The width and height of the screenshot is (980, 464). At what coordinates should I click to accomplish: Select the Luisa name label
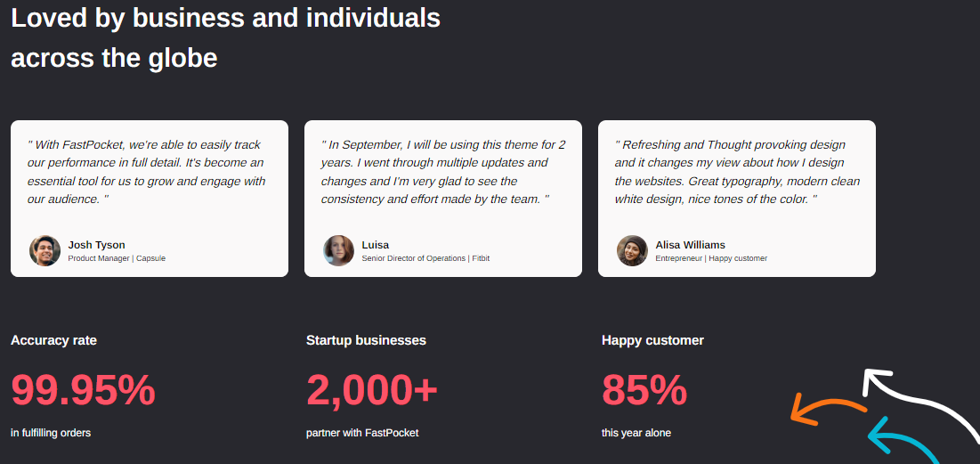pos(375,245)
